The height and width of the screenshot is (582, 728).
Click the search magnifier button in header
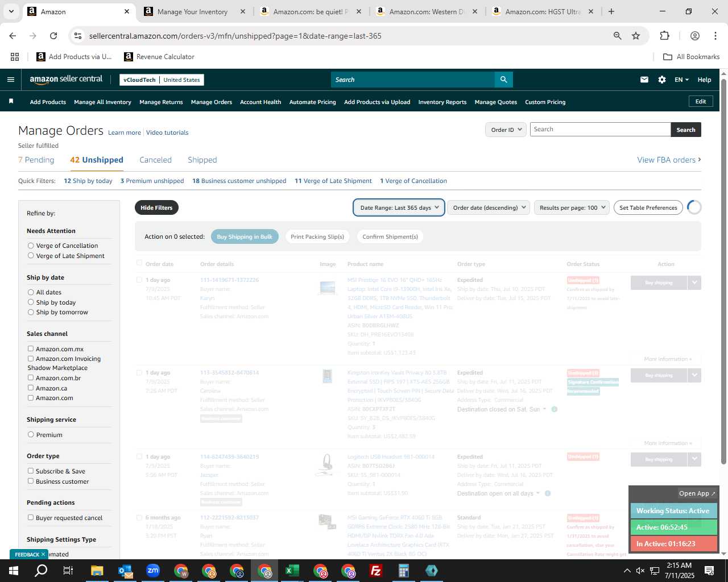[503, 80]
